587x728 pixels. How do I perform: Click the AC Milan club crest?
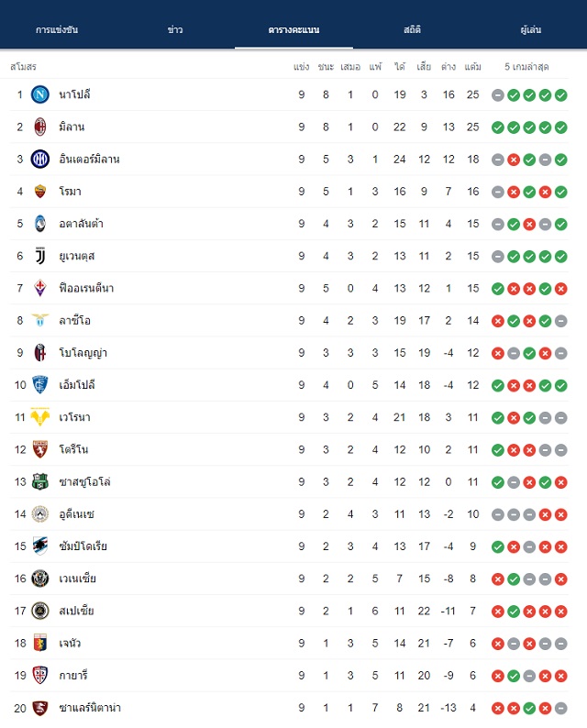40,127
